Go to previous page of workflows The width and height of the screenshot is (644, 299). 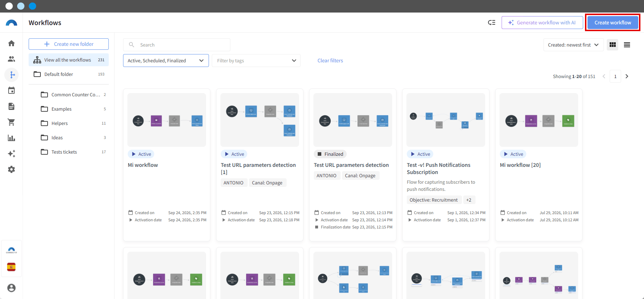coord(604,76)
